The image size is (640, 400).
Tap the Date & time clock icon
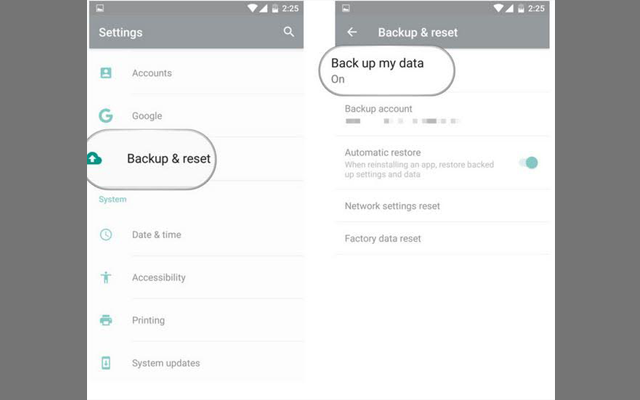[106, 235]
